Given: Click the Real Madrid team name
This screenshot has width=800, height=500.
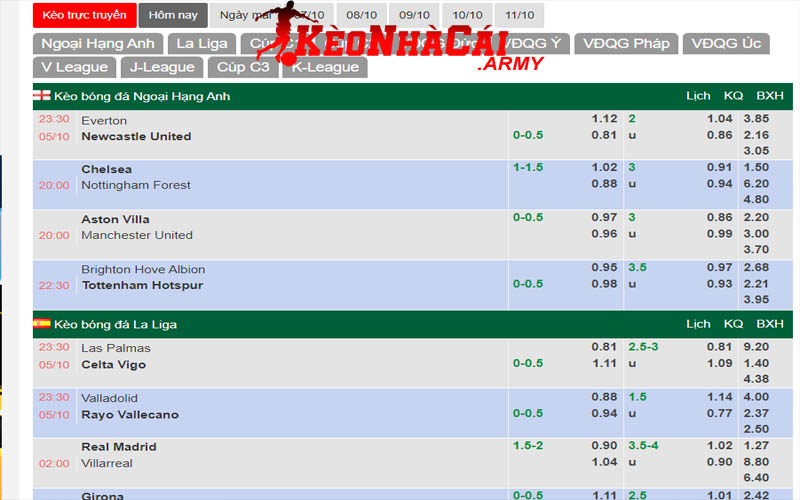Looking at the screenshot, I should (119, 446).
